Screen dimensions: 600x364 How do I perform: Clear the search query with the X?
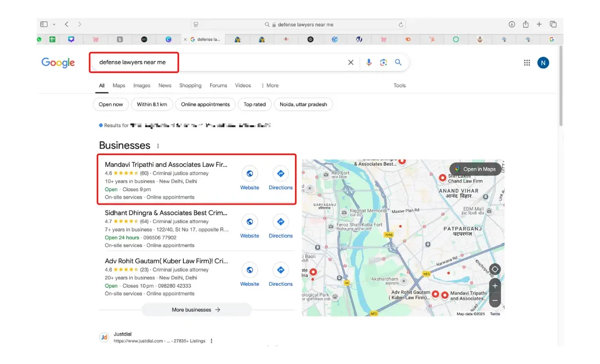click(351, 63)
